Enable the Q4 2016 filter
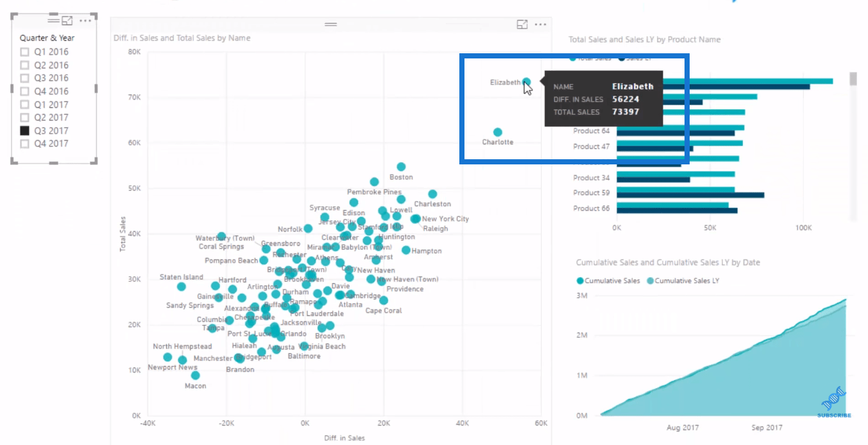The image size is (868, 445). click(25, 91)
